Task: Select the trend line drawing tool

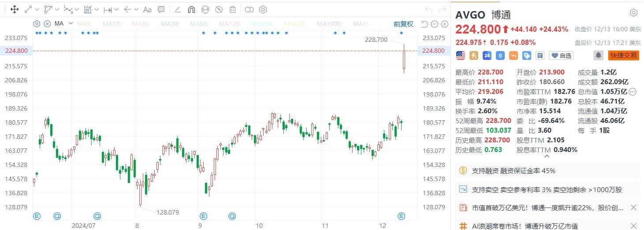Action: [28, 9]
